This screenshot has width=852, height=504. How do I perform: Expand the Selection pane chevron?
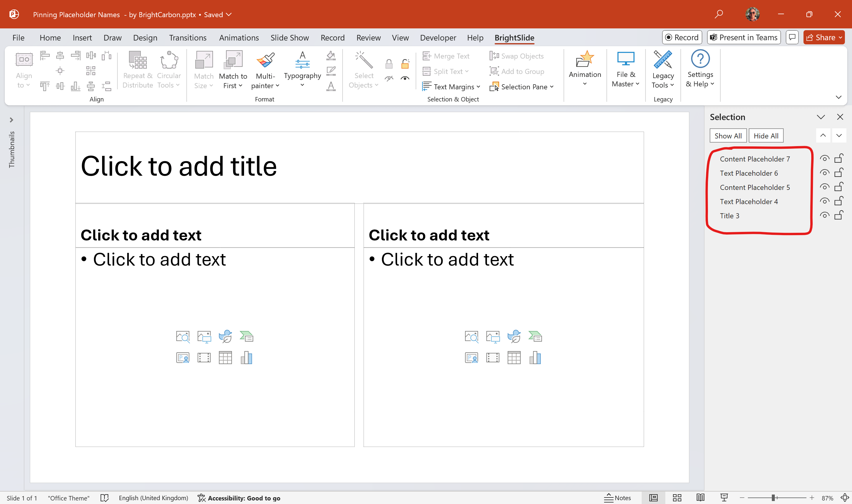tap(822, 117)
